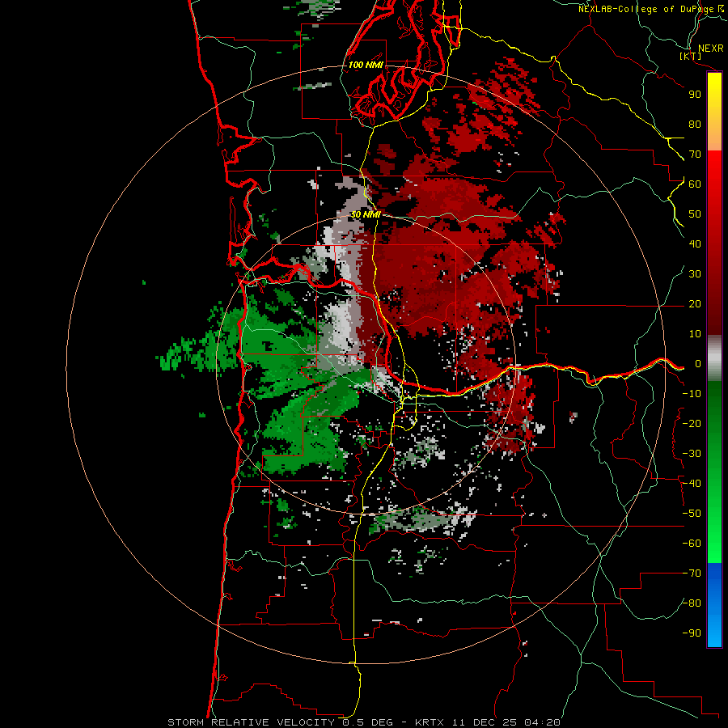
Task: Click the NEXR label above the scale
Action: [711, 49]
